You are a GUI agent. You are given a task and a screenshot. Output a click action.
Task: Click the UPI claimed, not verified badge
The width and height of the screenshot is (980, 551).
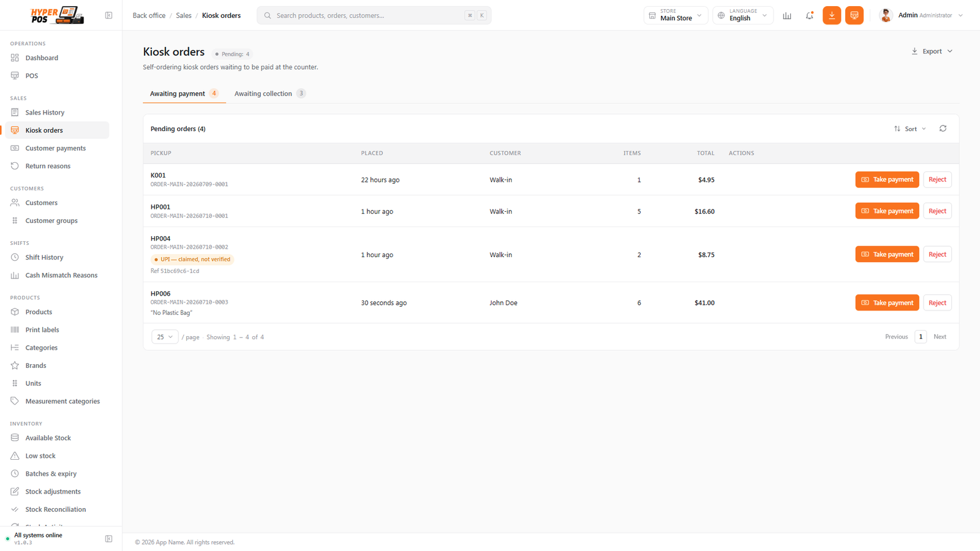pos(192,259)
